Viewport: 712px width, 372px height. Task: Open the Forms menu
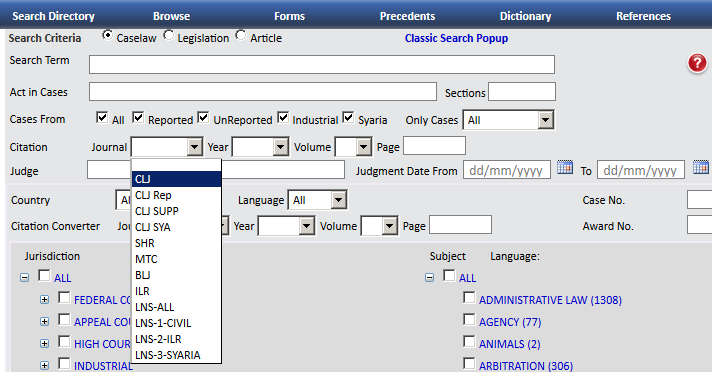pyautogui.click(x=289, y=16)
